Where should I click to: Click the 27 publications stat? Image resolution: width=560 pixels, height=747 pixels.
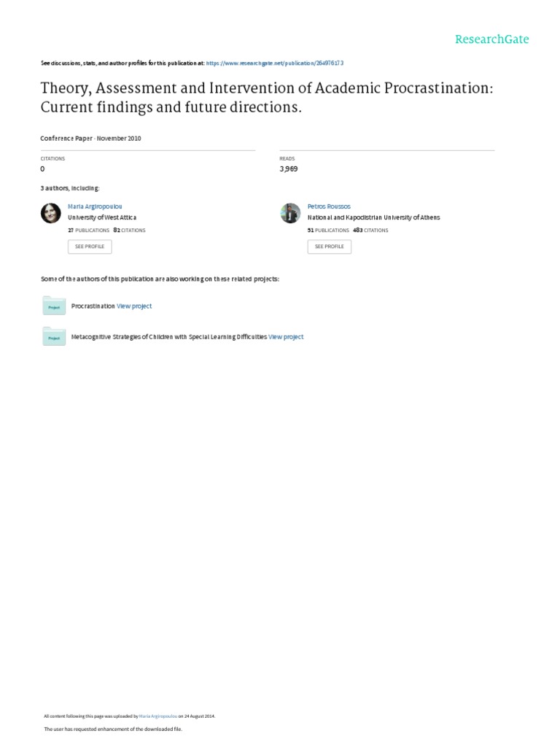point(88,230)
